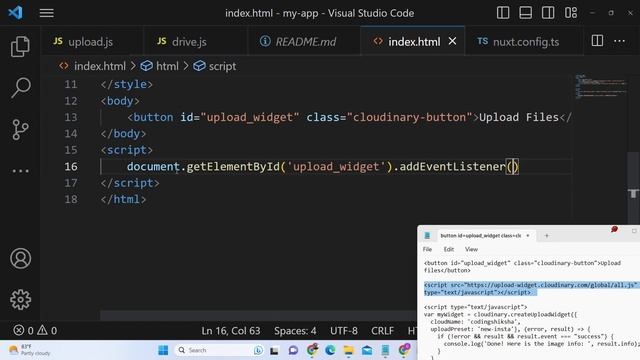Change end of line sequence CRLF
This screenshot has height=360, width=640.
pos(382,331)
